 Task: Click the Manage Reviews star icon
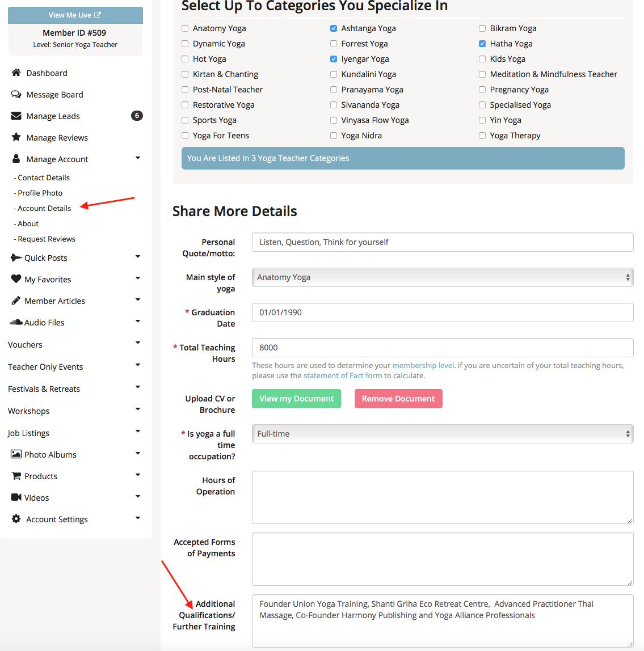coord(16,137)
